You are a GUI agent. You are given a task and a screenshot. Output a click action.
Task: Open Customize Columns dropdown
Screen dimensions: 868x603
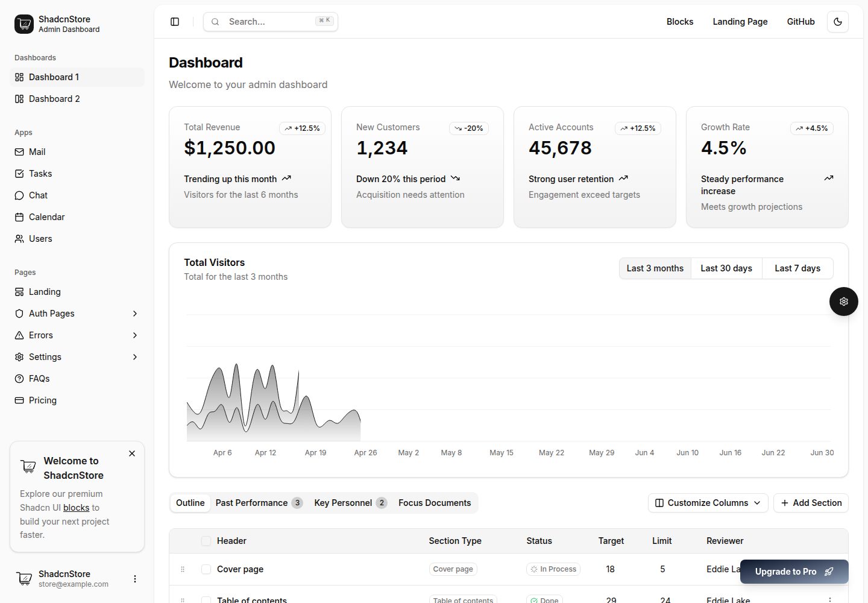pos(708,503)
